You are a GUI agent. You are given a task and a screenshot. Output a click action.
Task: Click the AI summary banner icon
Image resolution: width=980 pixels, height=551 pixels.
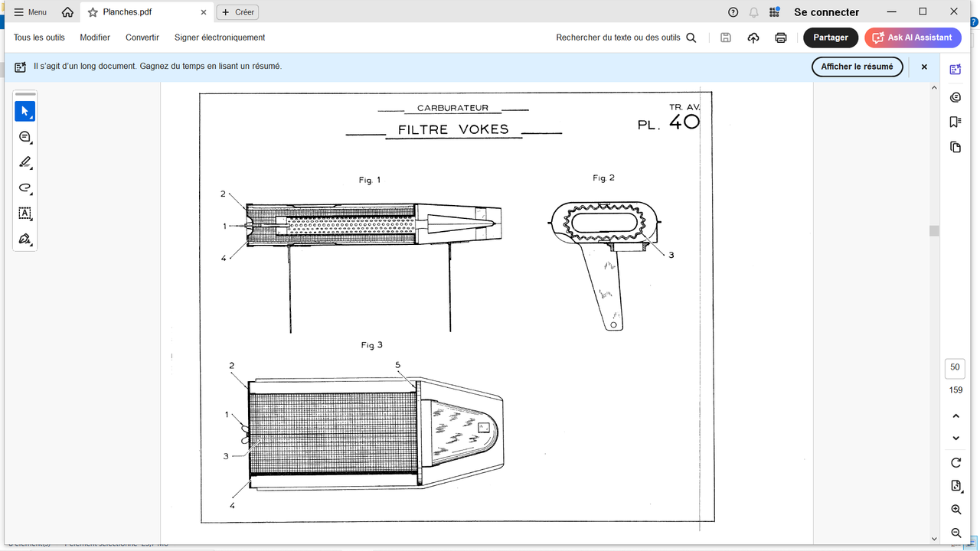pos(21,67)
